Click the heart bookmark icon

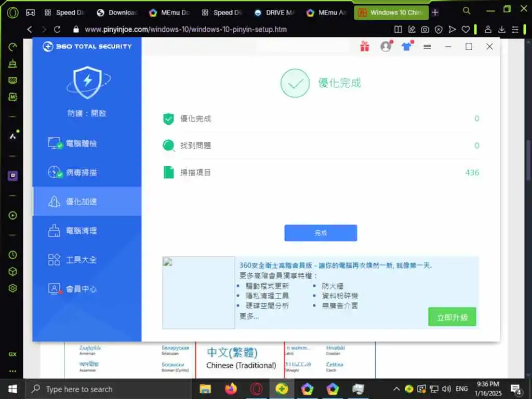tap(466, 30)
